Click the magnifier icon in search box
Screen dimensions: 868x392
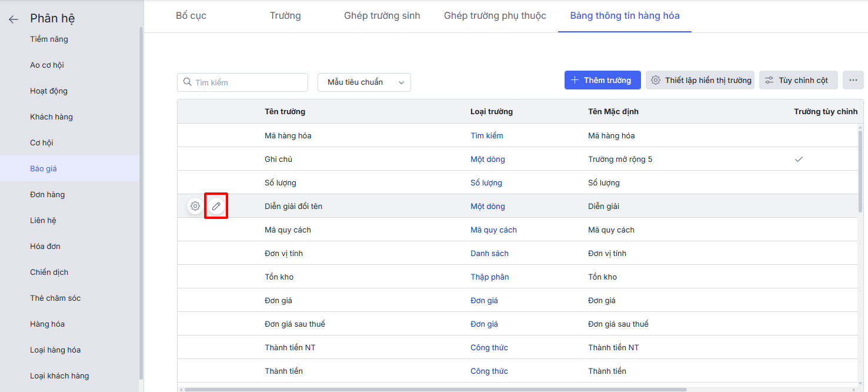tap(188, 82)
